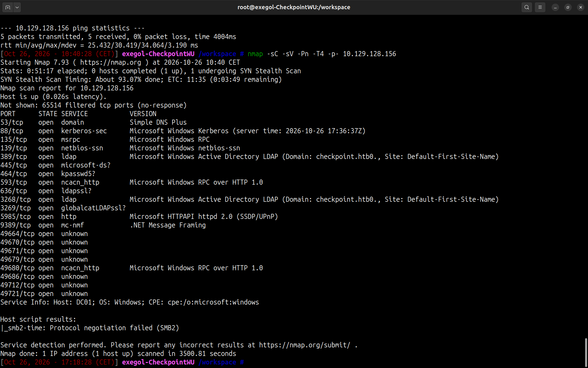Click the 88/tcp port entry
The image size is (588, 368).
click(x=12, y=131)
